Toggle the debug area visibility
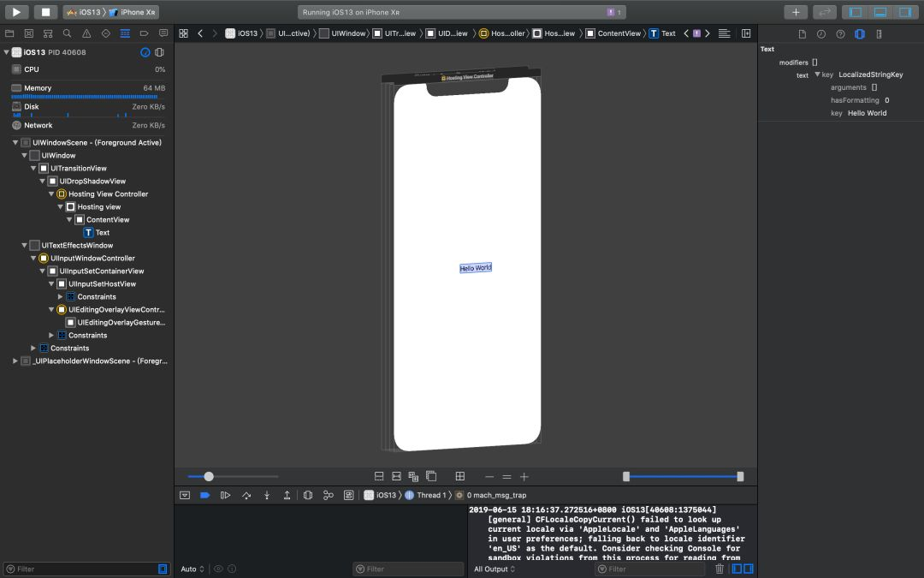Image resolution: width=924 pixels, height=578 pixels. pos(880,12)
